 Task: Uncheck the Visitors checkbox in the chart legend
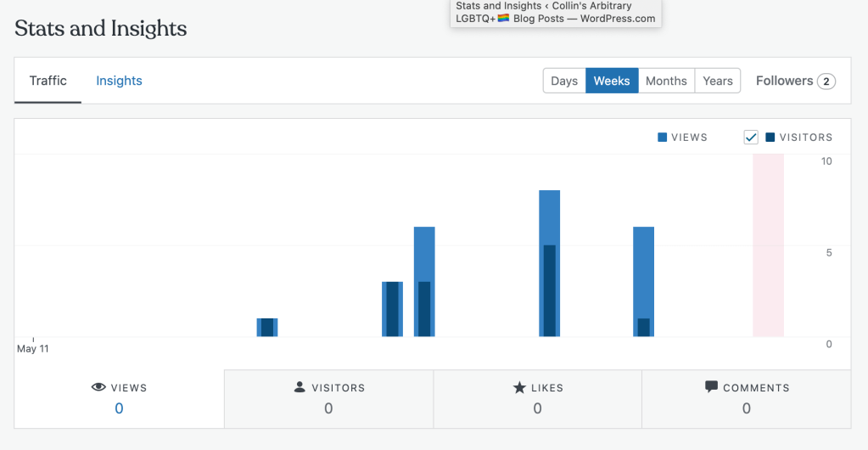point(751,138)
